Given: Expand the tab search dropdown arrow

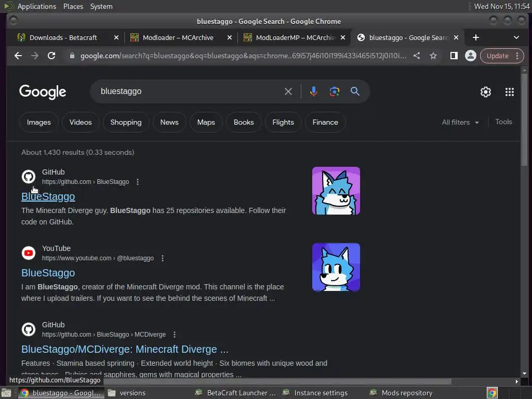Looking at the screenshot, I should (516, 37).
